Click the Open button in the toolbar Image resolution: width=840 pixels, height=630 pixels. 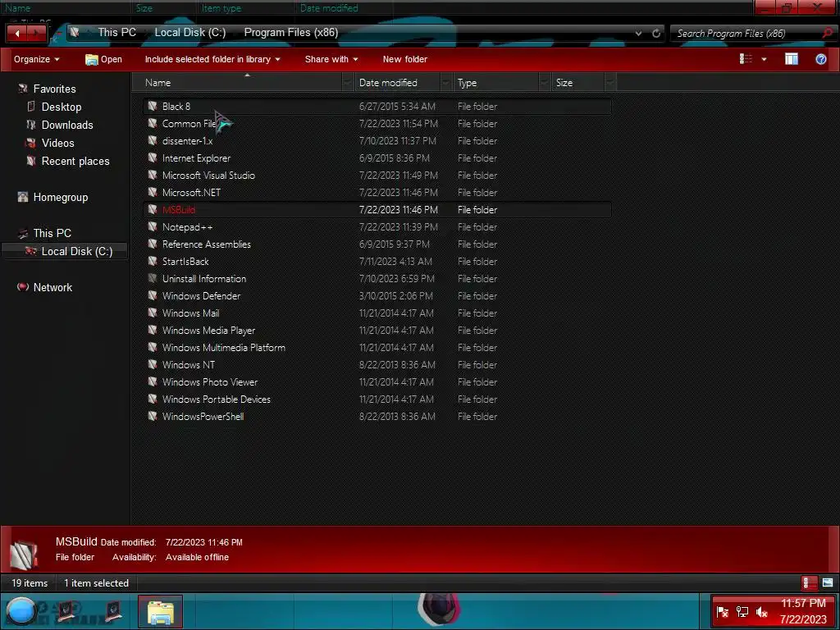click(104, 59)
